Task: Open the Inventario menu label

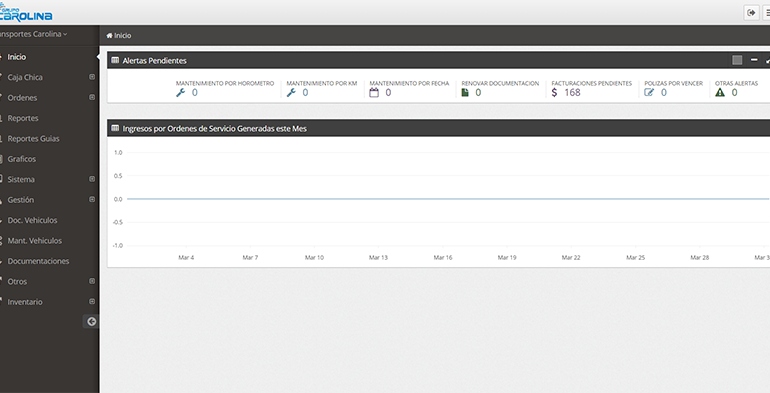Action: 25,302
